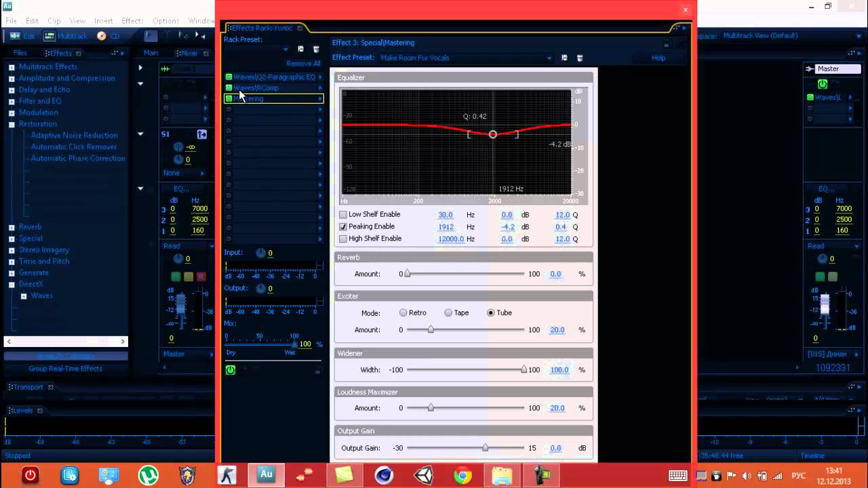Click the High Shelf frequency value 12000.0
Viewport: 868px width, 488px height.
451,239
